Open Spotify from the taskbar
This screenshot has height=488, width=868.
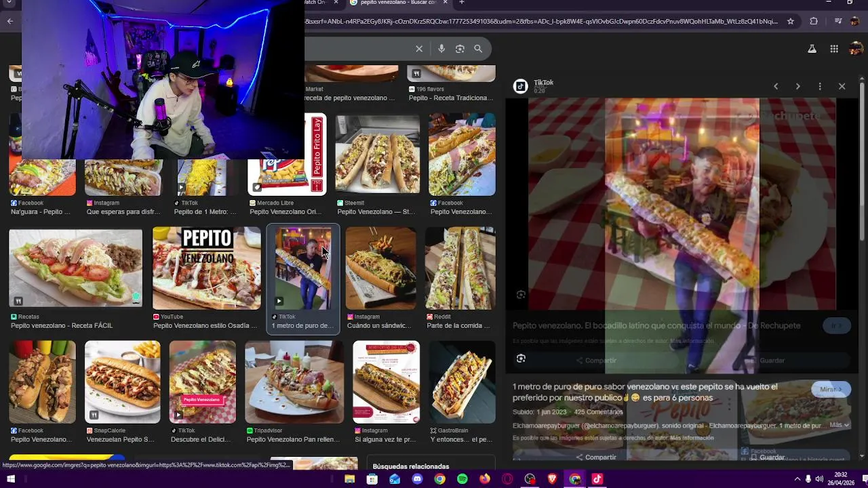(x=462, y=479)
